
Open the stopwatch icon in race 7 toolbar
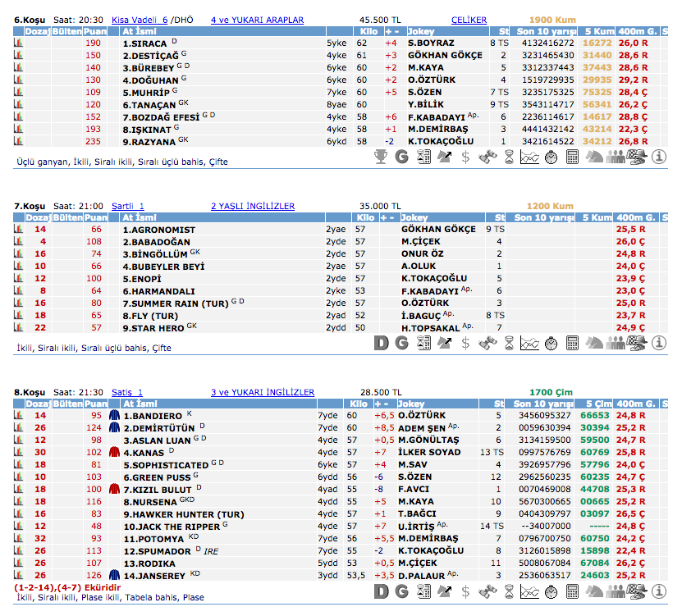(x=552, y=342)
